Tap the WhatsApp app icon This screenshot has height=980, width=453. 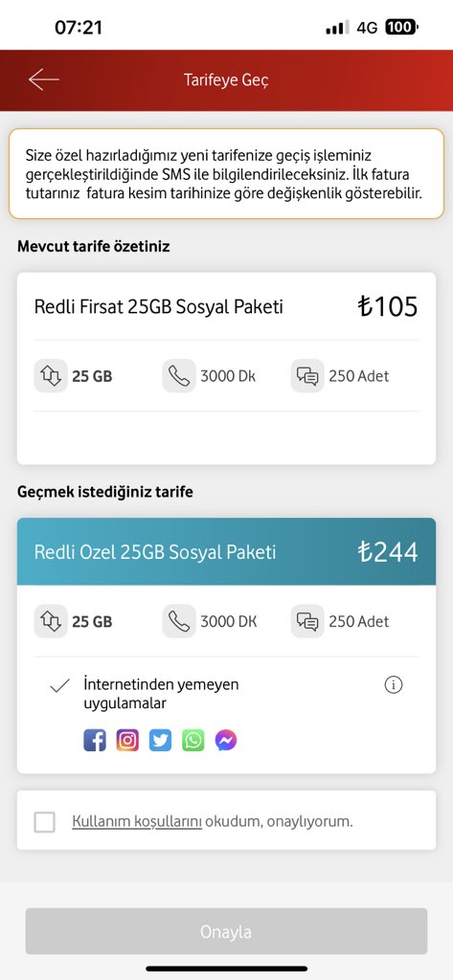point(193,741)
